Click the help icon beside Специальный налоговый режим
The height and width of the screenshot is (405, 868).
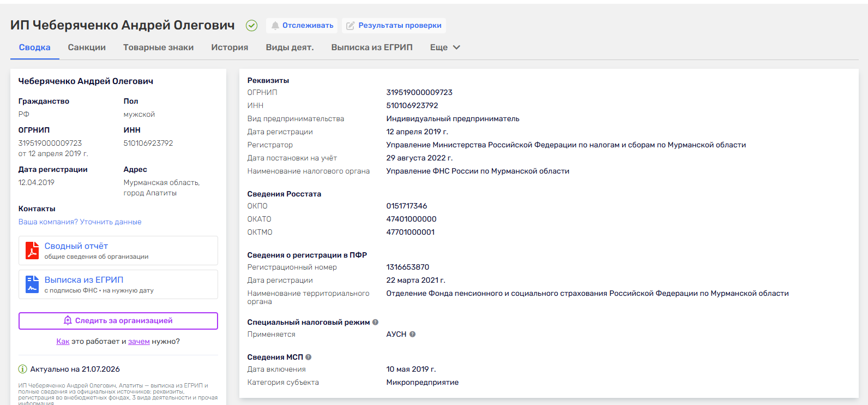(375, 322)
